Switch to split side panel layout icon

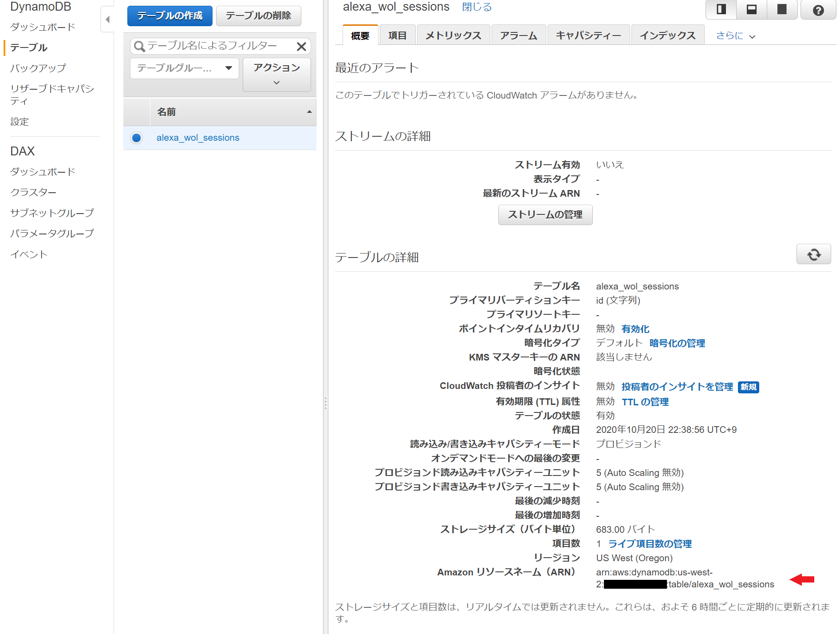[x=721, y=9]
